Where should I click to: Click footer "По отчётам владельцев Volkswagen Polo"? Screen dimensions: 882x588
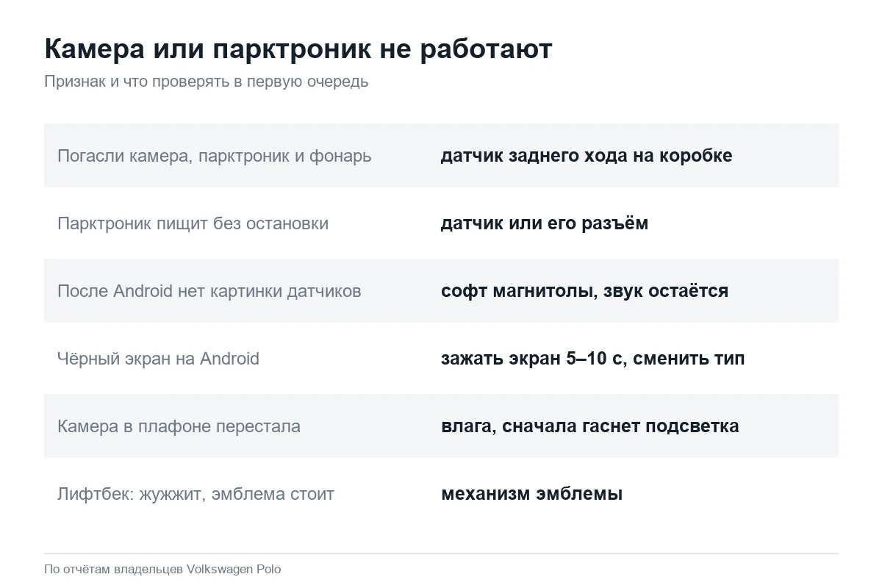[162, 569]
